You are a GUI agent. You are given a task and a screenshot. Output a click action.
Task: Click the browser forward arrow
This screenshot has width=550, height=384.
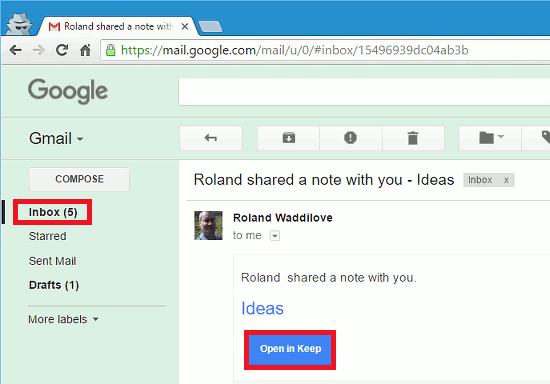click(x=39, y=50)
